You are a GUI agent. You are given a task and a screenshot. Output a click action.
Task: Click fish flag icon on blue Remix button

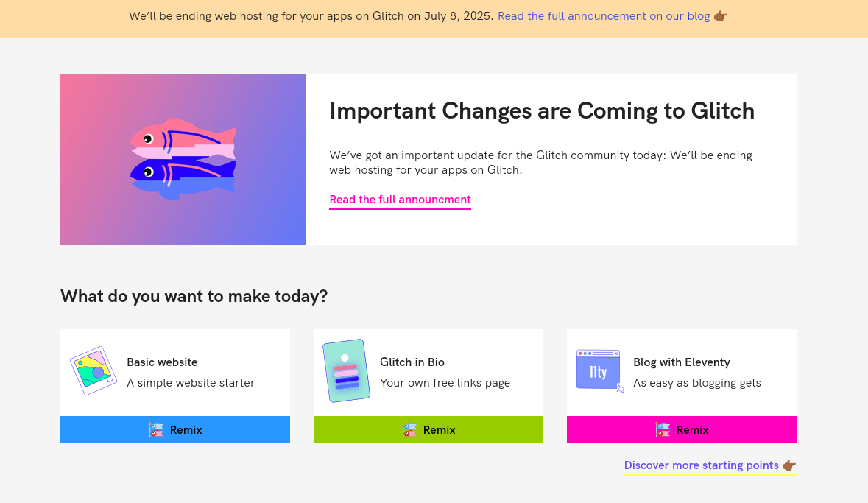coord(156,430)
